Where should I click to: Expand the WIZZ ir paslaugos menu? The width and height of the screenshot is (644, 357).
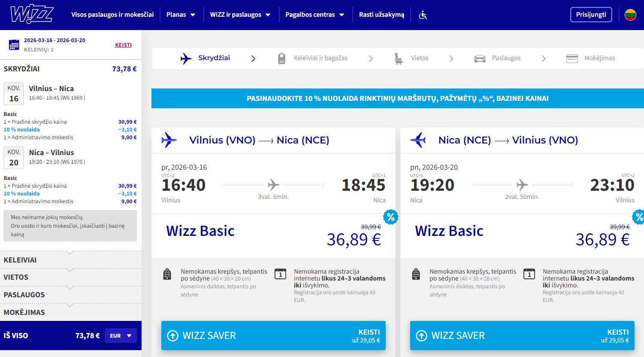coord(240,15)
